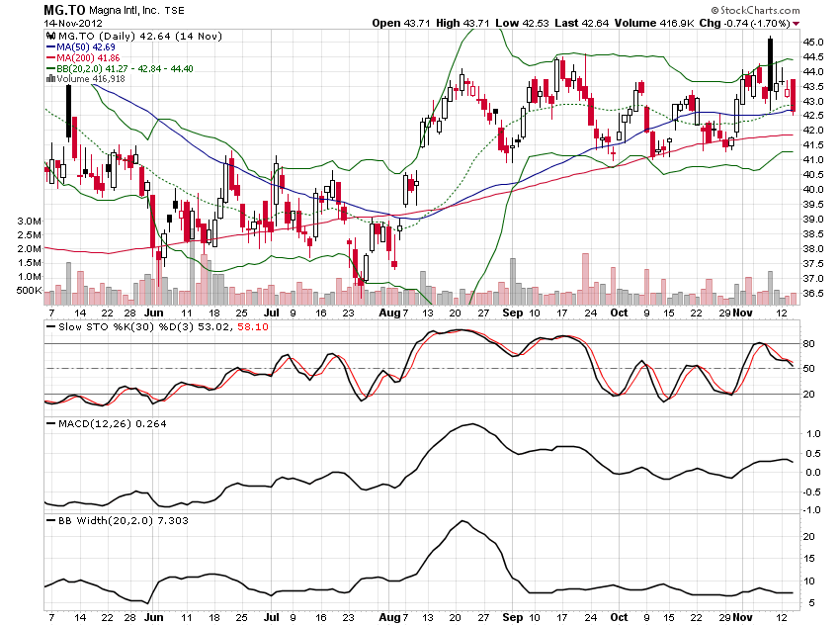Click the 20 level on stochastic axis
Viewport: 840px width, 626px height.
click(809, 394)
